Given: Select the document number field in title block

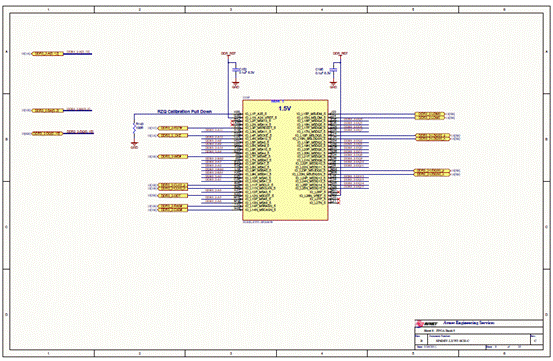Looking at the screenshot, I should click(x=479, y=339).
